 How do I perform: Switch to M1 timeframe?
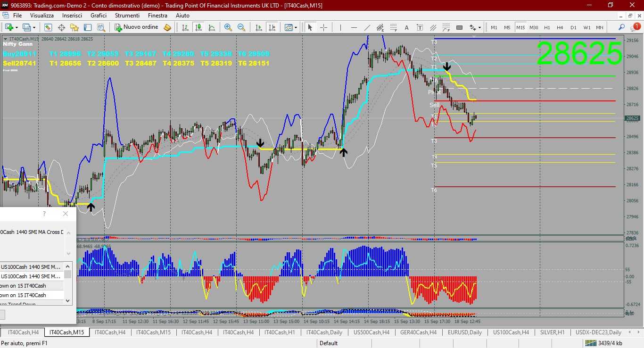pos(494,27)
